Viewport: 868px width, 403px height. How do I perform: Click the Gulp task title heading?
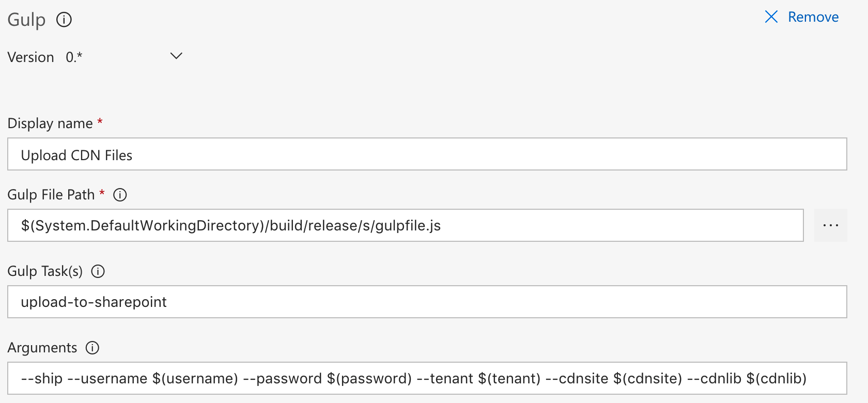[27, 20]
